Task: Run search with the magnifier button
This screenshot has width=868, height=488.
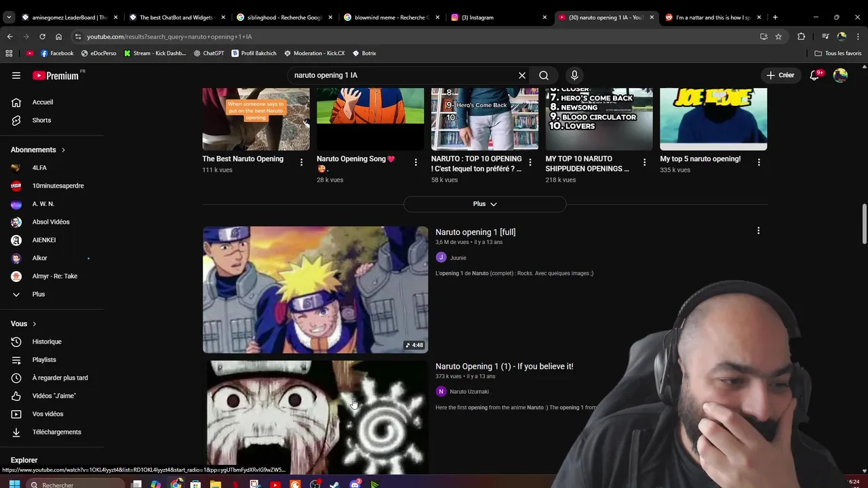Action: point(544,75)
